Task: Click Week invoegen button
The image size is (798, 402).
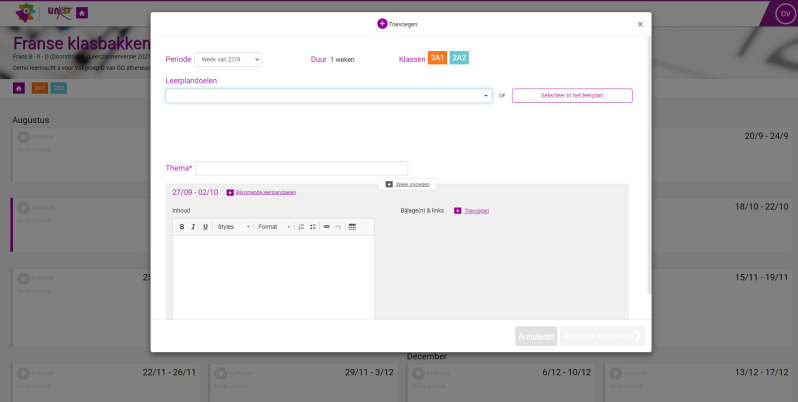Action: click(407, 184)
